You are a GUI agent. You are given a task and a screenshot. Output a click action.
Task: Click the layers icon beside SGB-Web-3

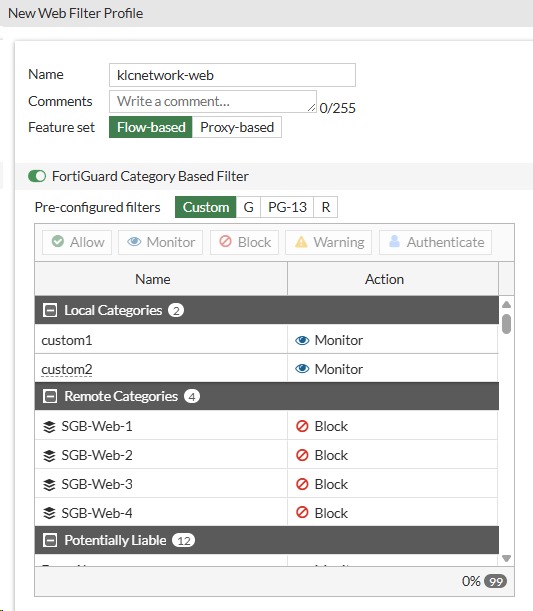49,485
